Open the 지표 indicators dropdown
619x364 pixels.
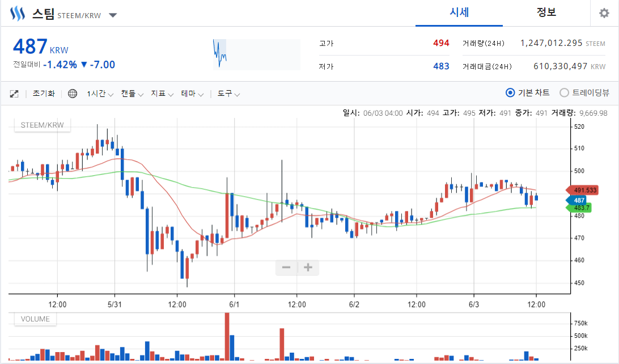click(x=162, y=94)
